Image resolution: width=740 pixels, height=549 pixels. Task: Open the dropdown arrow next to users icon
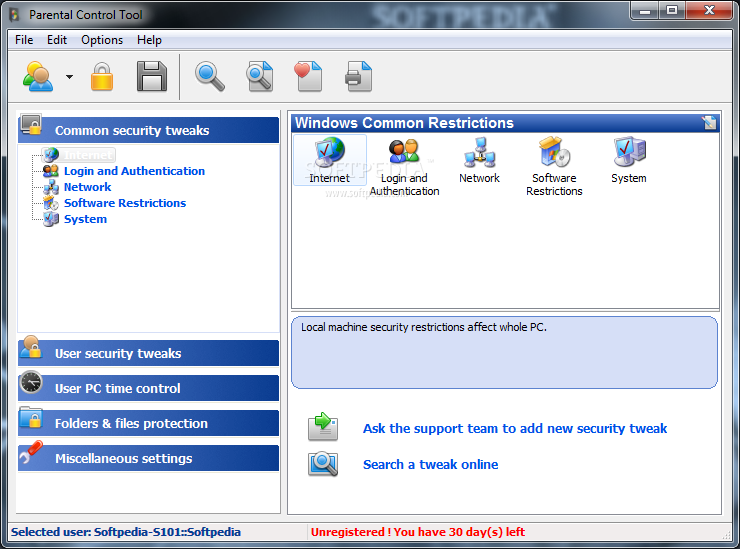[x=69, y=76]
